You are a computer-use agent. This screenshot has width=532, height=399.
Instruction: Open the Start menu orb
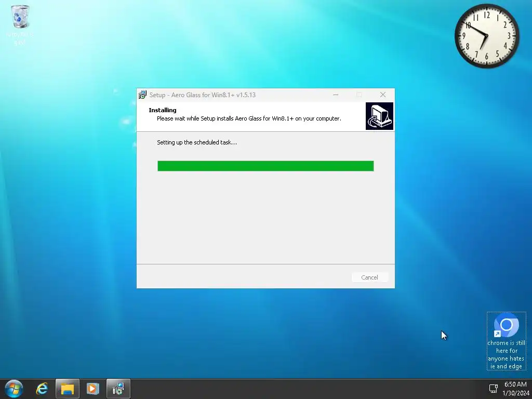pos(14,389)
